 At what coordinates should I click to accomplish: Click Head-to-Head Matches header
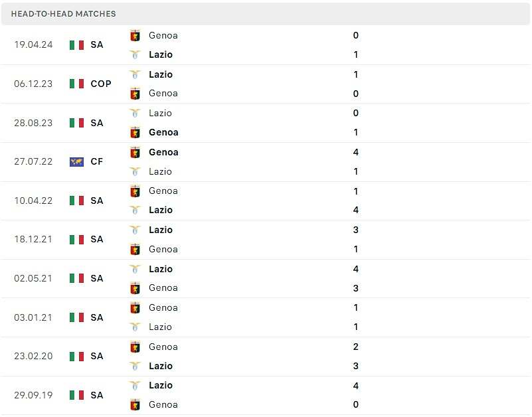pyautogui.click(x=64, y=14)
